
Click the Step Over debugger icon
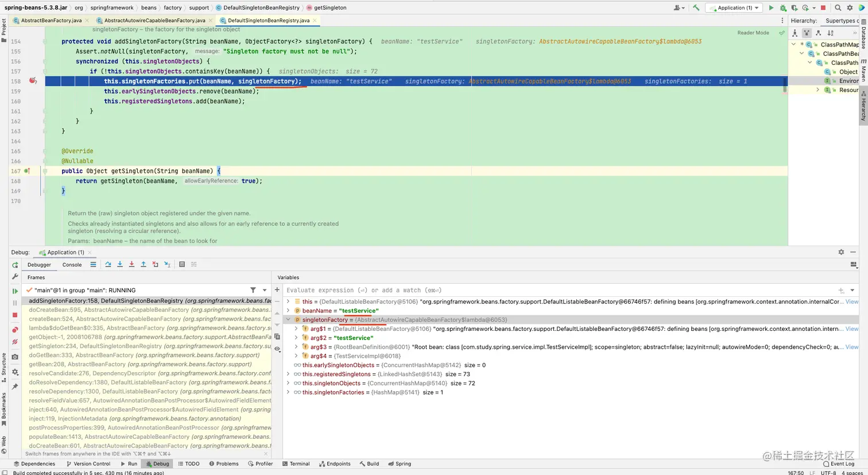pos(108,264)
